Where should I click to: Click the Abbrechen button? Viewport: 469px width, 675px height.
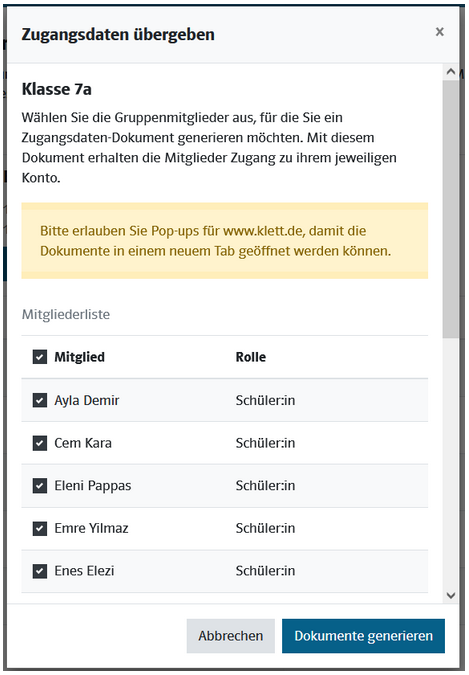[x=230, y=636]
